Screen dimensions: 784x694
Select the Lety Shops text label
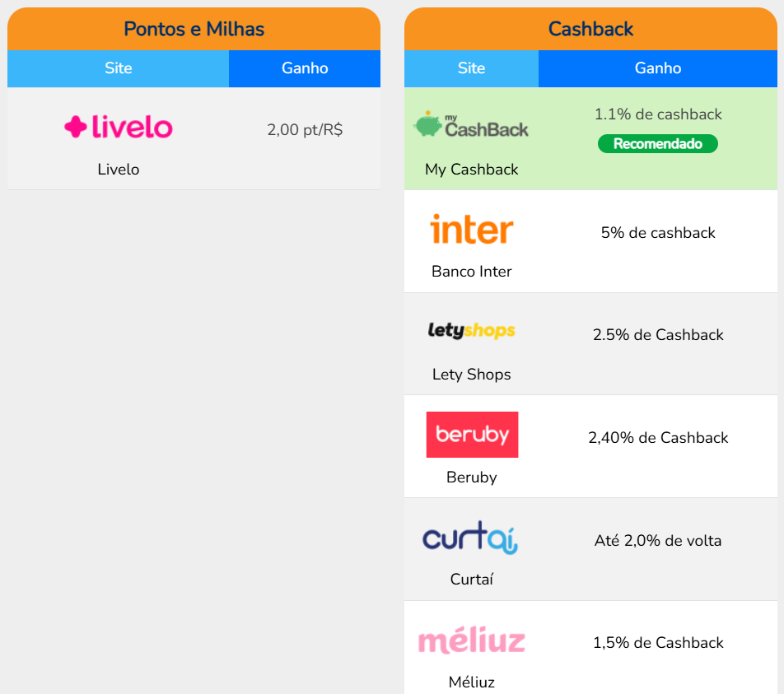click(471, 375)
